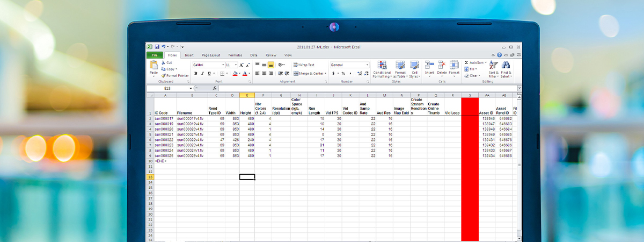This screenshot has height=242, width=644.
Task: Switch to the Page Layout tab
Action: pyautogui.click(x=211, y=55)
